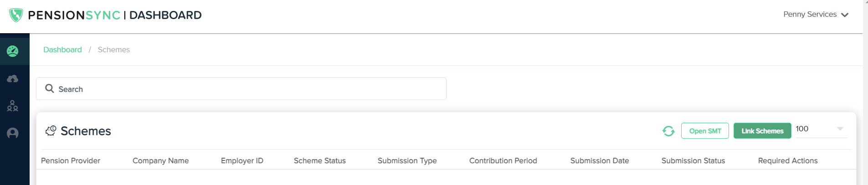Screen dimensions: 868x185
Task: Go to Dashboard via breadcrumb link
Action: (62, 50)
